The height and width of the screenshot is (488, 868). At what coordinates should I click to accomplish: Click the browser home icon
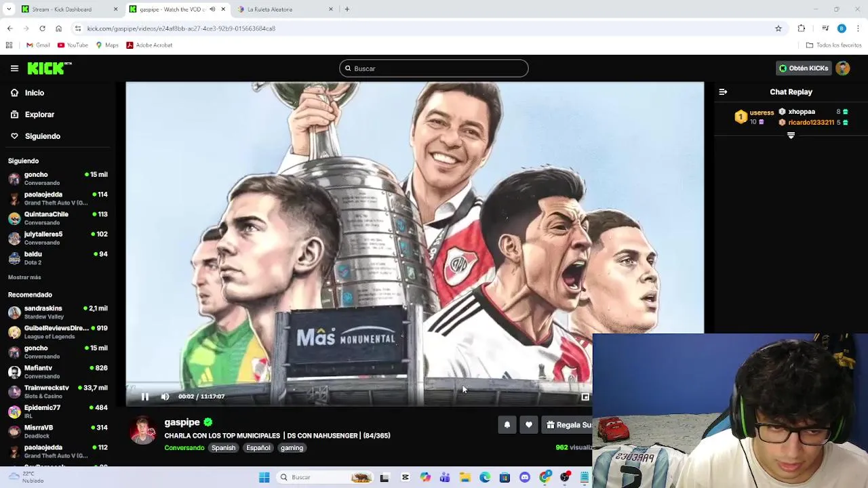58,28
